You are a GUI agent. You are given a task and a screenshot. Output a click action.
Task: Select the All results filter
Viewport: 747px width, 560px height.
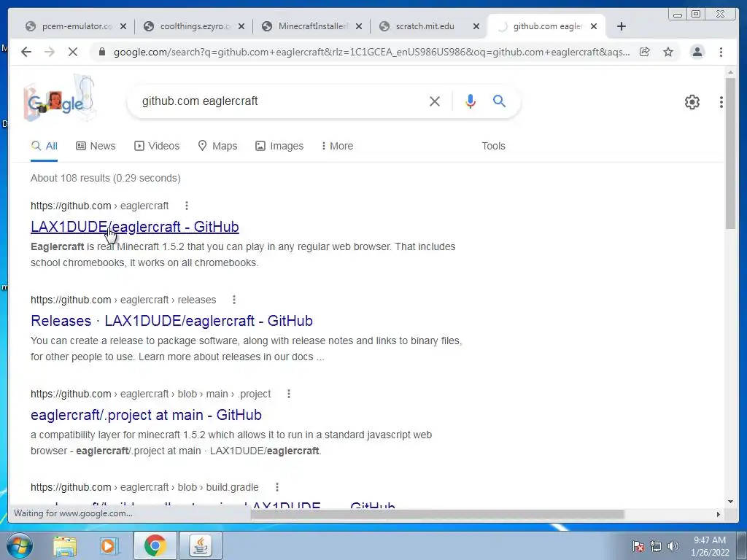click(44, 146)
